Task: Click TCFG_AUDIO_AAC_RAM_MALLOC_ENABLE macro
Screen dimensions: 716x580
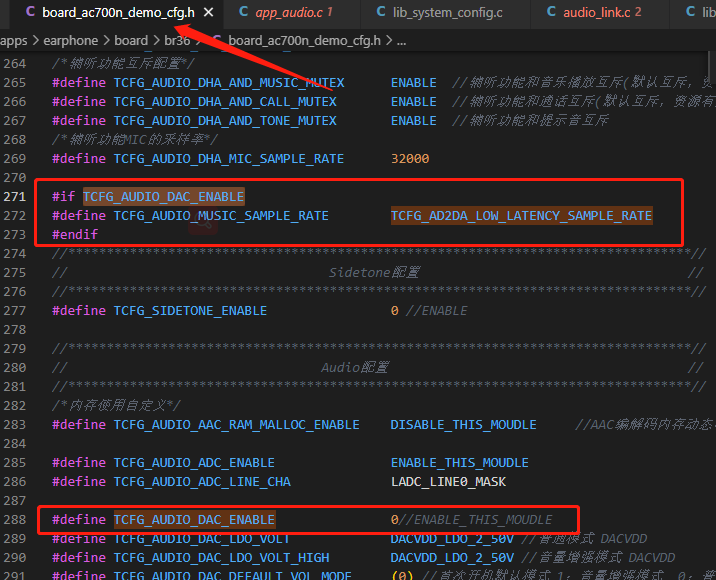Action: click(237, 425)
